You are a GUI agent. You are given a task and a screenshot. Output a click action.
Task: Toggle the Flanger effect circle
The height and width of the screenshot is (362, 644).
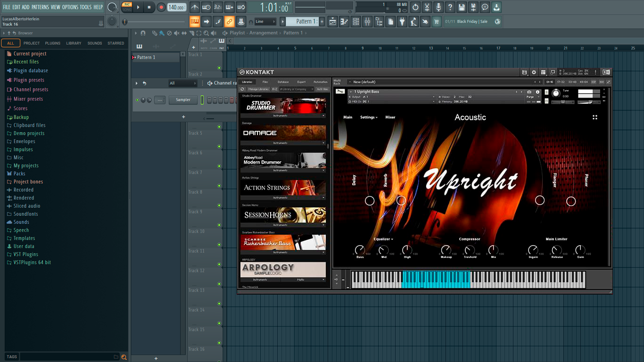tap(540, 200)
